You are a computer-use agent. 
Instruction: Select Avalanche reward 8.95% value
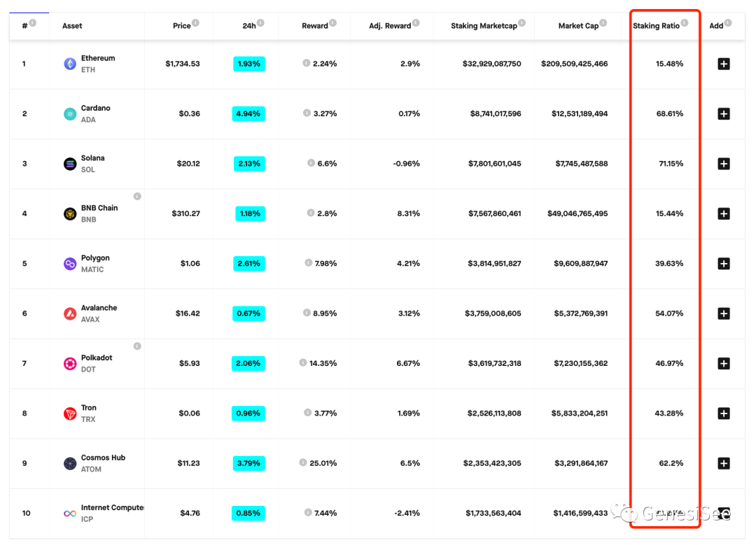[x=325, y=313]
